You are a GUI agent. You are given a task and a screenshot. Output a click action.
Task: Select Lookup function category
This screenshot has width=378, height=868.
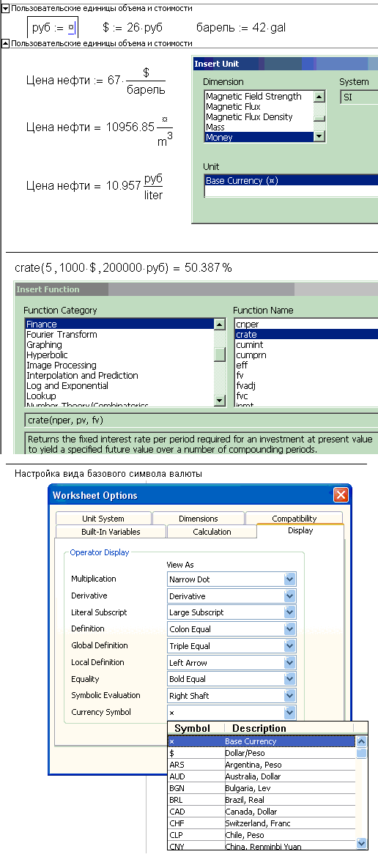(119, 396)
